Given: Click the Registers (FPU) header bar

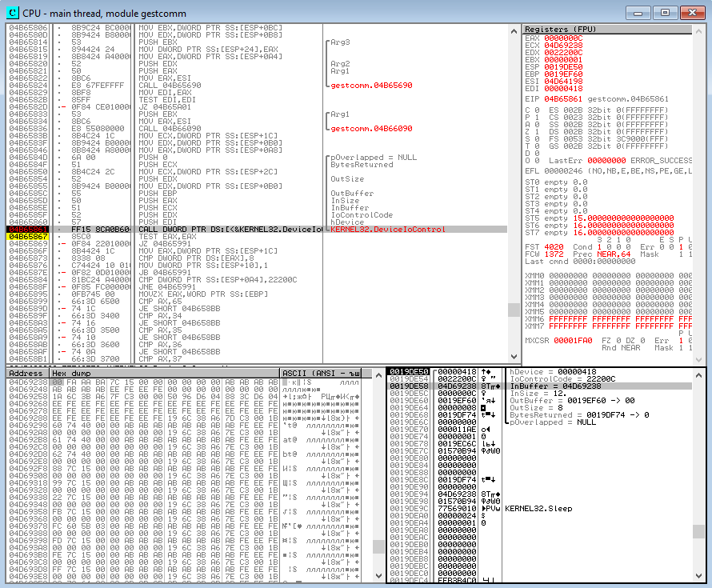Looking at the screenshot, I should (x=607, y=29).
